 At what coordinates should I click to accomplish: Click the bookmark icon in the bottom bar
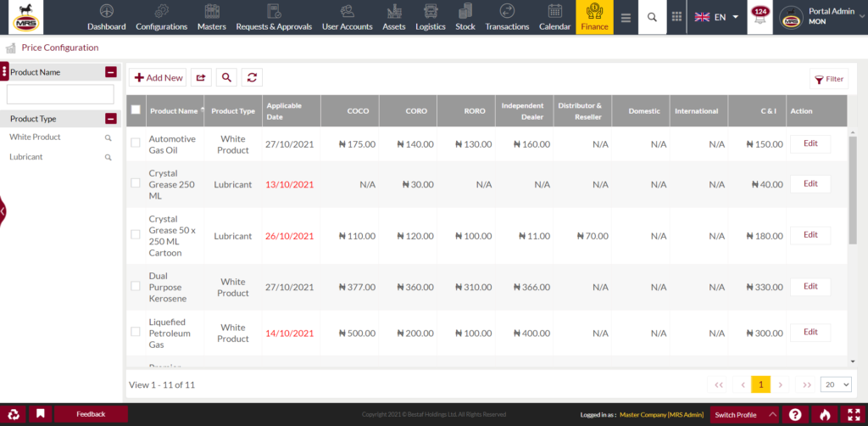click(41, 414)
